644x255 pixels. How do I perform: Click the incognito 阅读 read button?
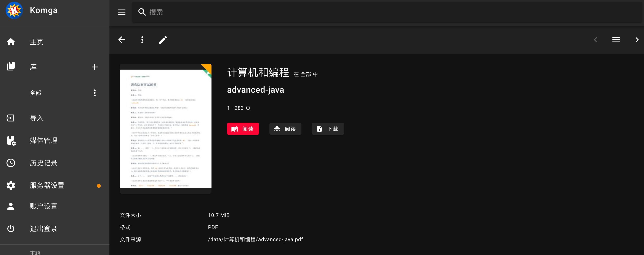click(x=285, y=129)
